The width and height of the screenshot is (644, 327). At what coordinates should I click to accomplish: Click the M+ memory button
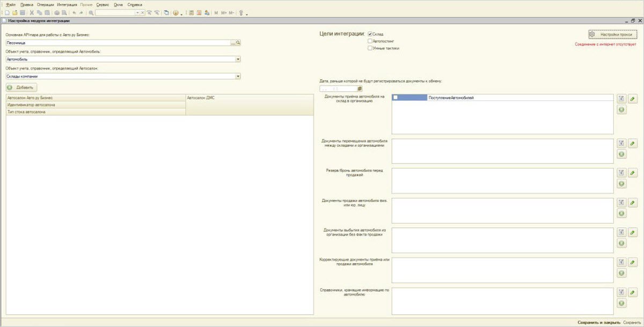click(224, 12)
